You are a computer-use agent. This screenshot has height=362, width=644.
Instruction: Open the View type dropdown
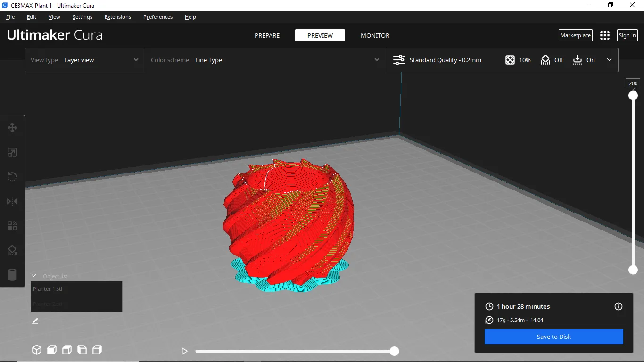click(x=85, y=60)
